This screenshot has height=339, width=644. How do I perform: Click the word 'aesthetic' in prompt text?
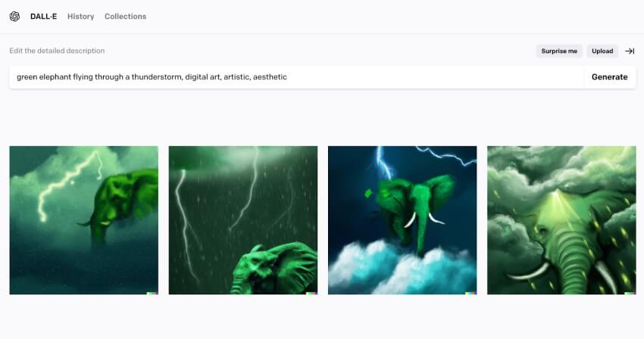[270, 76]
